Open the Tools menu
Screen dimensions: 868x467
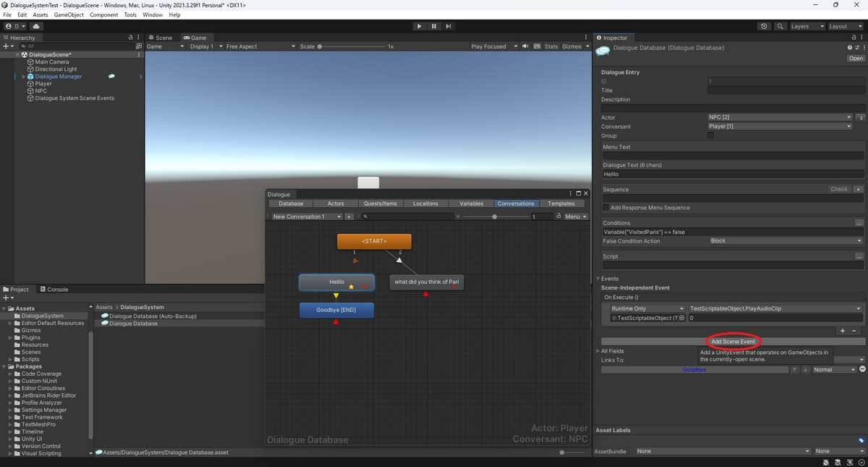[130, 14]
